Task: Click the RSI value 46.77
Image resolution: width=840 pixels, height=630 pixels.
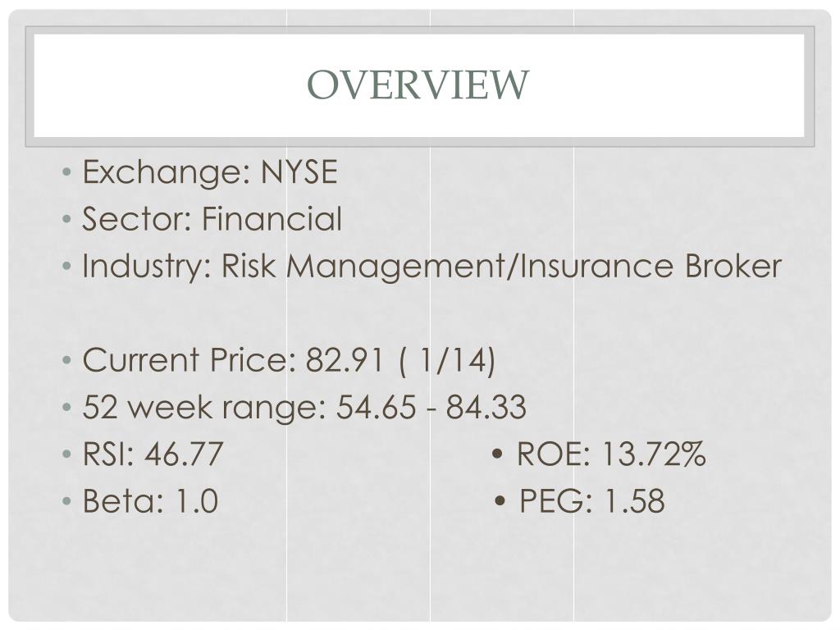Action: point(184,454)
